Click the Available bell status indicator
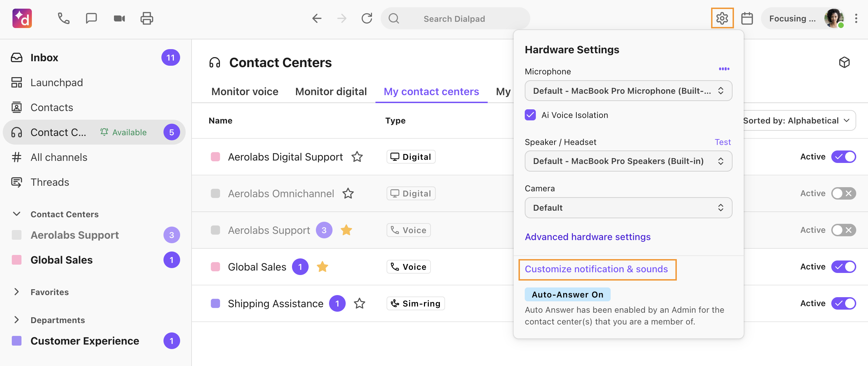 point(123,132)
